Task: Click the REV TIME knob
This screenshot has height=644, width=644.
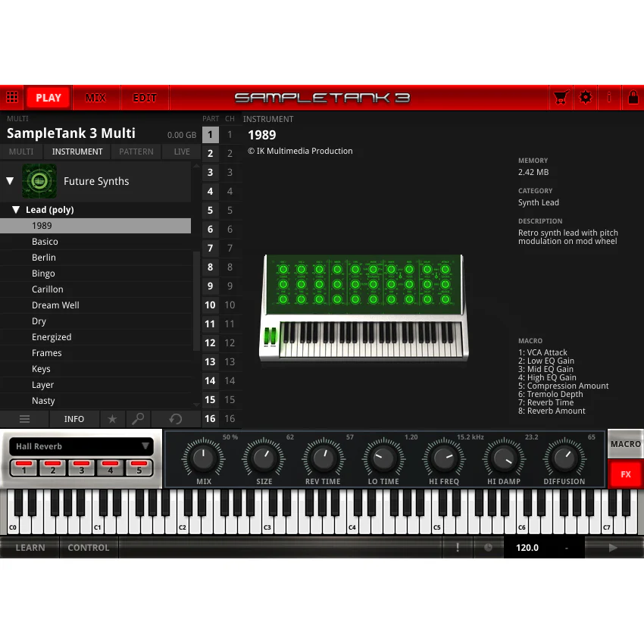Action: click(324, 458)
